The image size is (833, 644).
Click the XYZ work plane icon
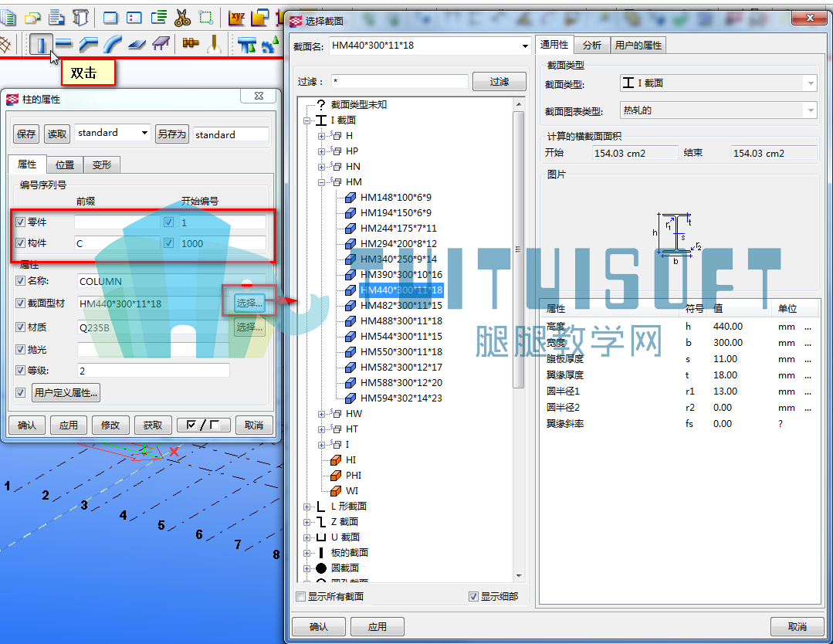(236, 18)
